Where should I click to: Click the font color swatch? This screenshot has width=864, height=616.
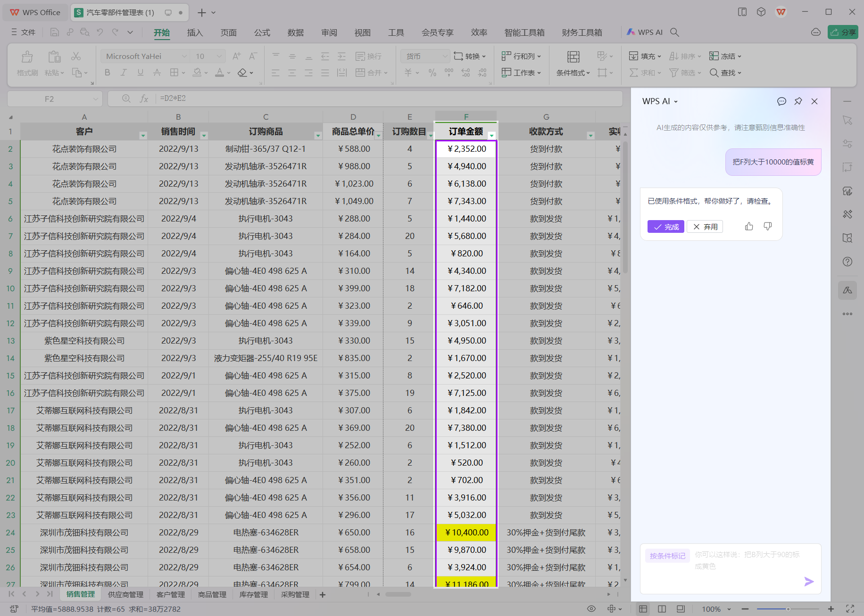click(219, 73)
